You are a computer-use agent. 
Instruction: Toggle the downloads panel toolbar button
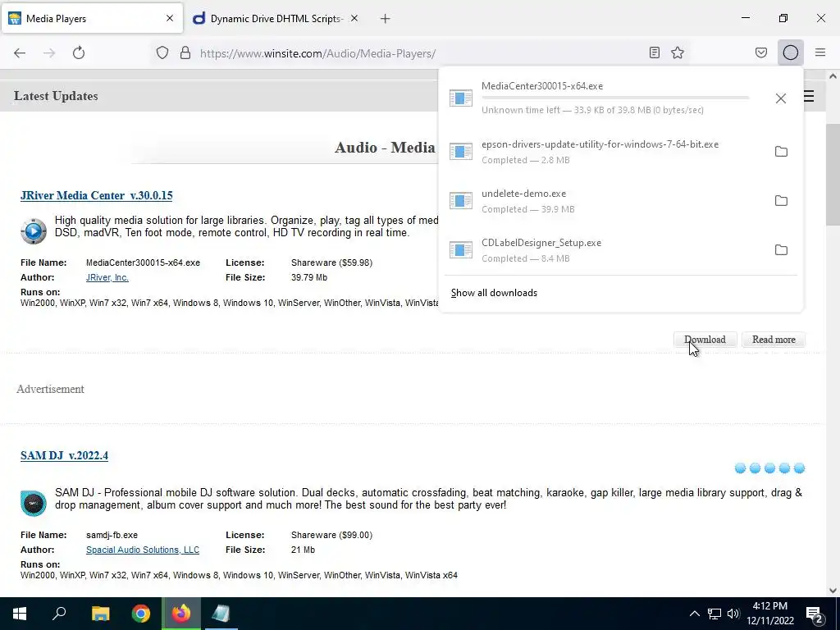(791, 52)
